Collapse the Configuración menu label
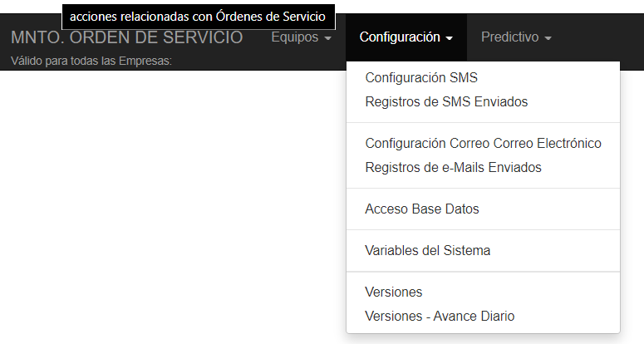Image resolution: width=644 pixels, height=344 pixels. [400, 37]
